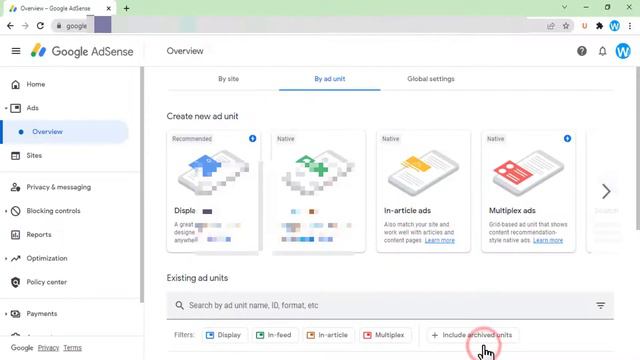The image size is (640, 360).
Task: Toggle the In-article filter chip
Action: (328, 335)
